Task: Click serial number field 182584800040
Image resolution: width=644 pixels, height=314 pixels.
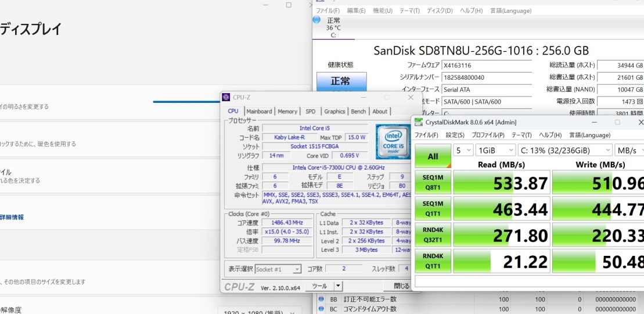Action: pyautogui.click(x=486, y=77)
